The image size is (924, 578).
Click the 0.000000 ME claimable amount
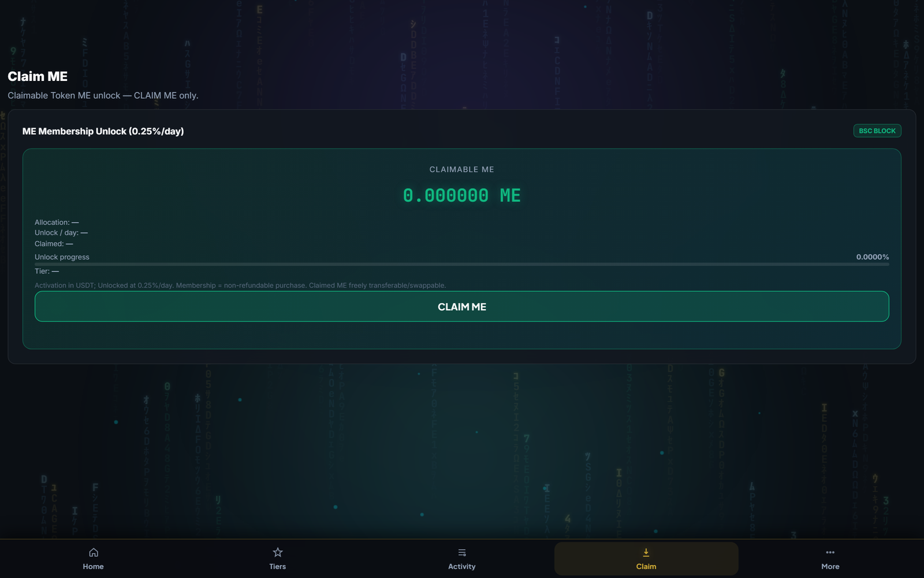coord(461,195)
